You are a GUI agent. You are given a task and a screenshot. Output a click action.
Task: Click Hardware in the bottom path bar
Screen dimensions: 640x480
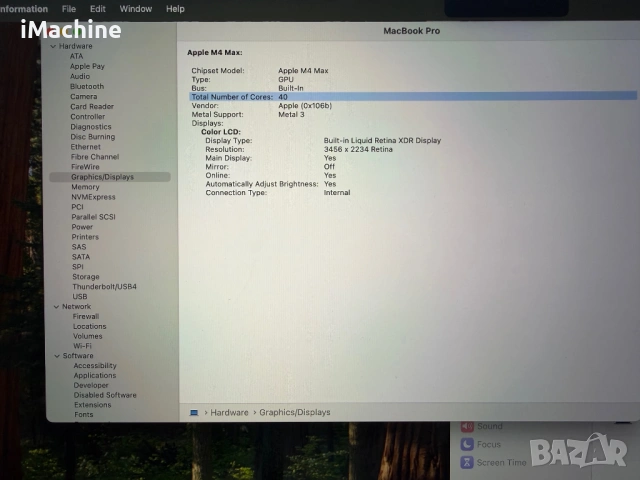[x=229, y=412]
